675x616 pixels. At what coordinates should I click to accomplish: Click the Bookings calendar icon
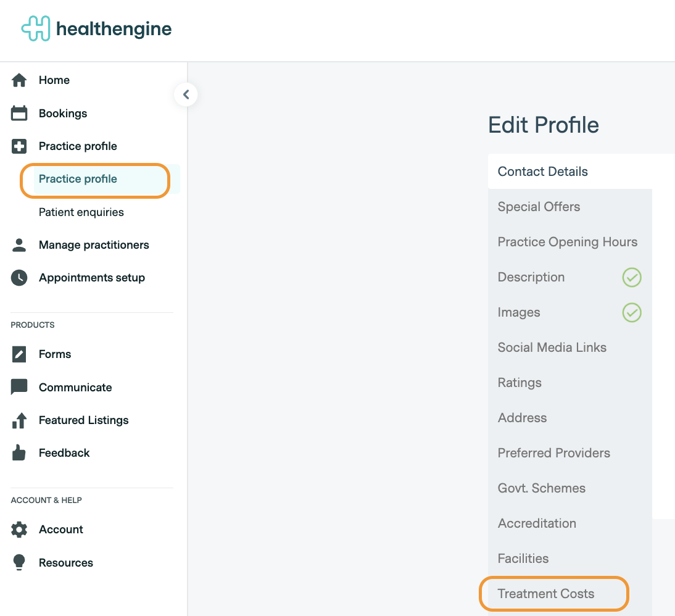pos(19,114)
